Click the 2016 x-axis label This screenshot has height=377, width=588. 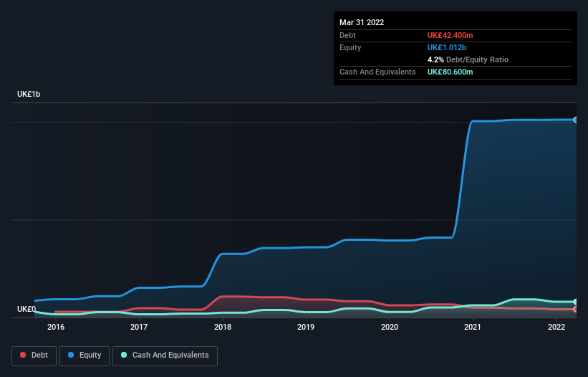pos(56,327)
